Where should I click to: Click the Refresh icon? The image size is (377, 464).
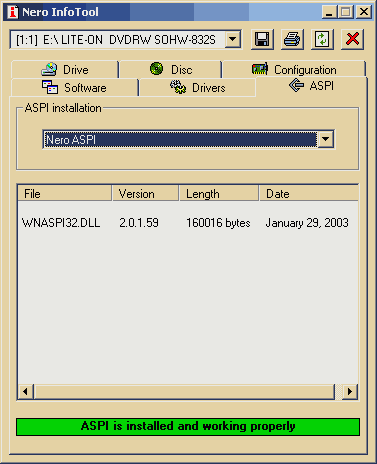322,39
